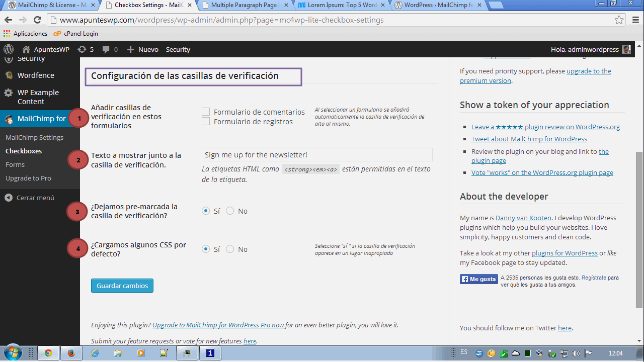Click the MailChimp monkey icon in sidebar
This screenshot has height=362, width=644.
[9, 119]
